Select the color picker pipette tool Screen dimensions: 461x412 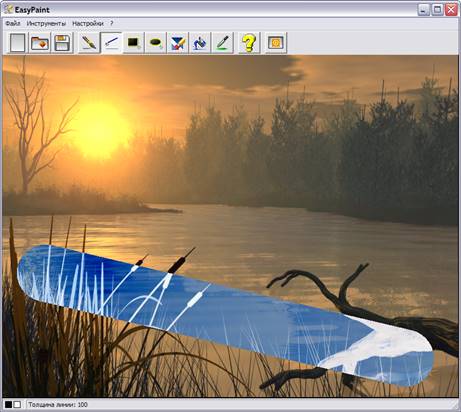click(x=222, y=43)
